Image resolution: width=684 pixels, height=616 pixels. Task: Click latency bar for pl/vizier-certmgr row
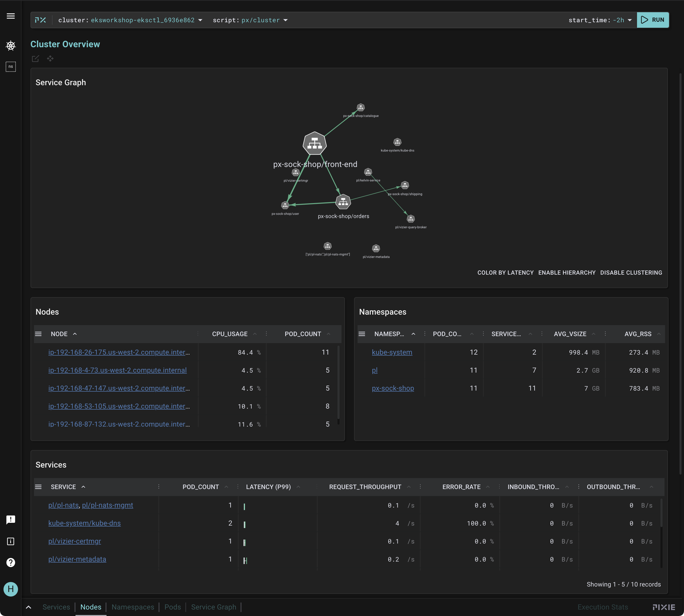coord(244,543)
